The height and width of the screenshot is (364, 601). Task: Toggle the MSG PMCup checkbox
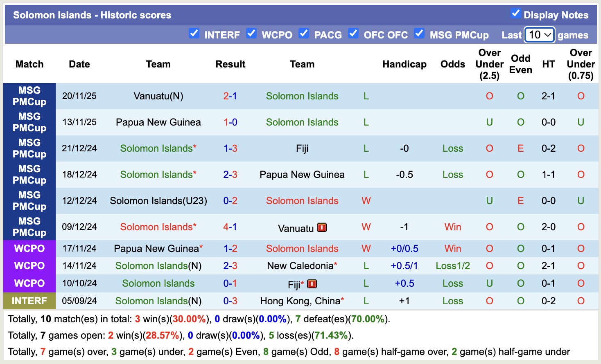click(x=419, y=34)
